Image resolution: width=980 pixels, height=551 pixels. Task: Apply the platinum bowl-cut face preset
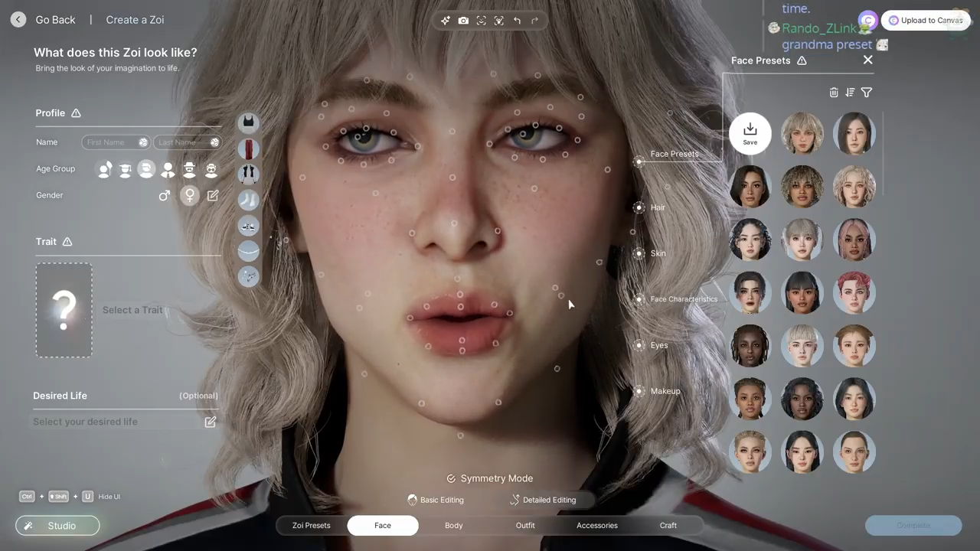(802, 346)
